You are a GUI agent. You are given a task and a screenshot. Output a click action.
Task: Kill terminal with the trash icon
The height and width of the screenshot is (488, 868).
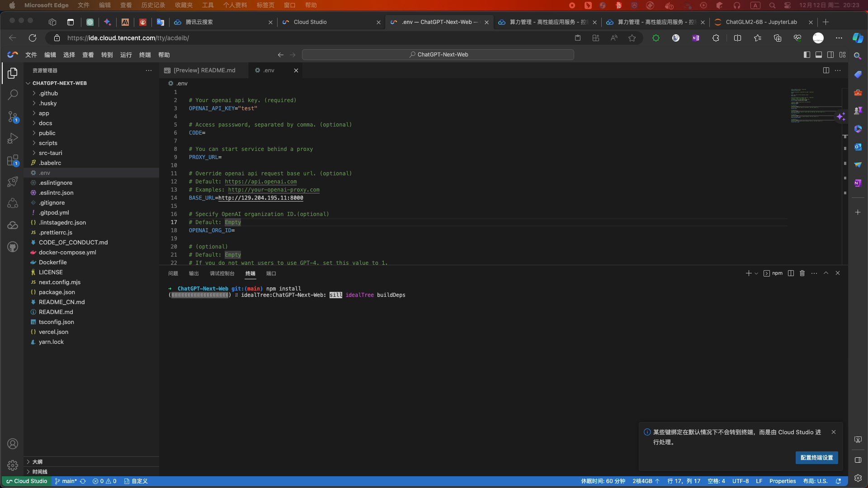802,273
